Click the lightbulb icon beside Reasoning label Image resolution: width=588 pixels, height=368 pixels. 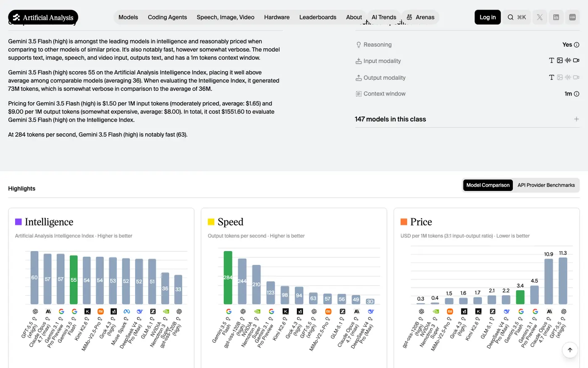pyautogui.click(x=359, y=45)
